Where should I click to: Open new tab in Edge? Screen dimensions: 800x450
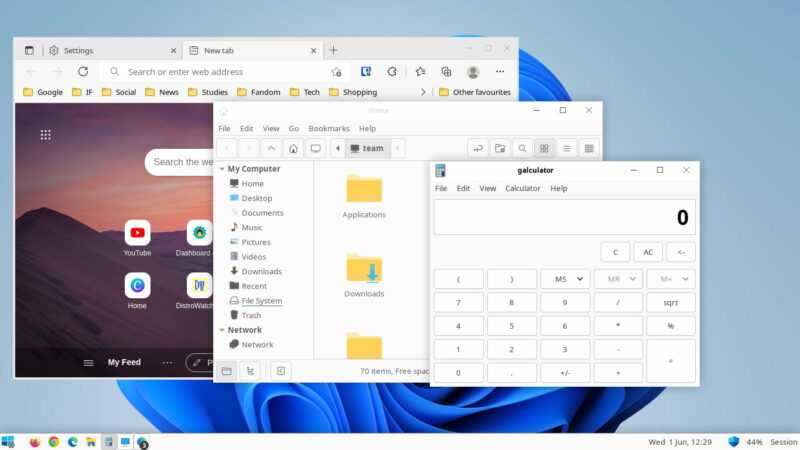333,50
